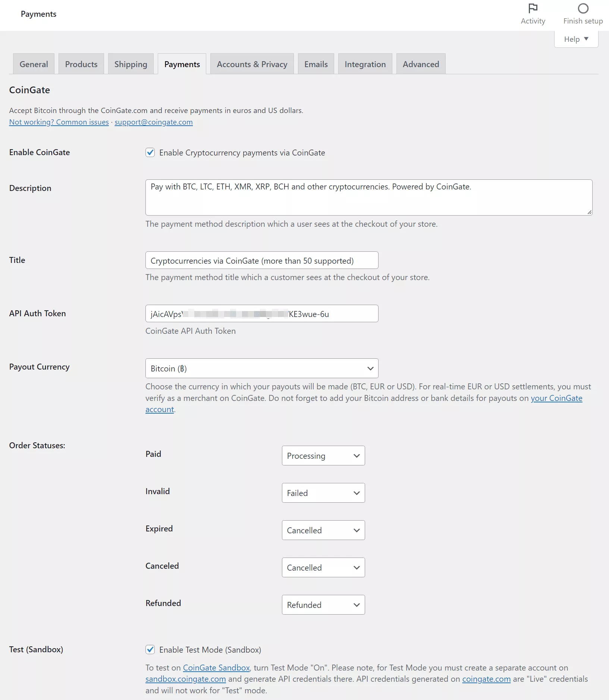Open the Invalid status Failed dropdown
Viewport: 609px width, 700px height.
pyautogui.click(x=323, y=493)
